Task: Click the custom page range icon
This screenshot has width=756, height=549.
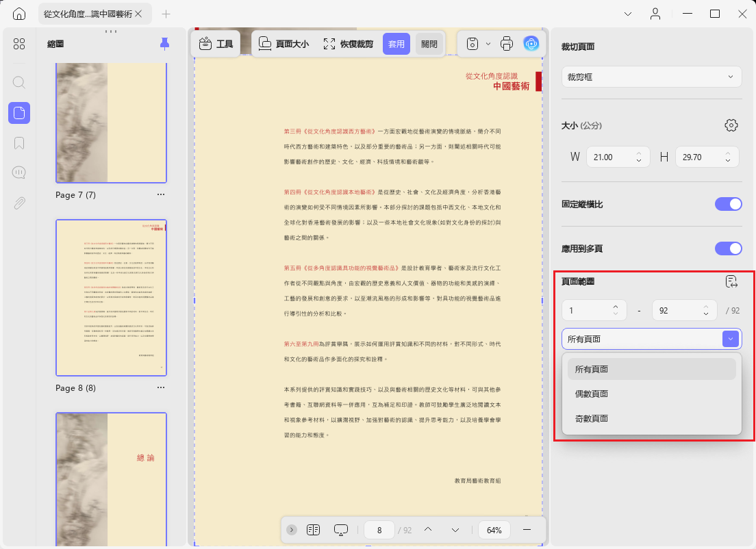Action: pos(731,281)
